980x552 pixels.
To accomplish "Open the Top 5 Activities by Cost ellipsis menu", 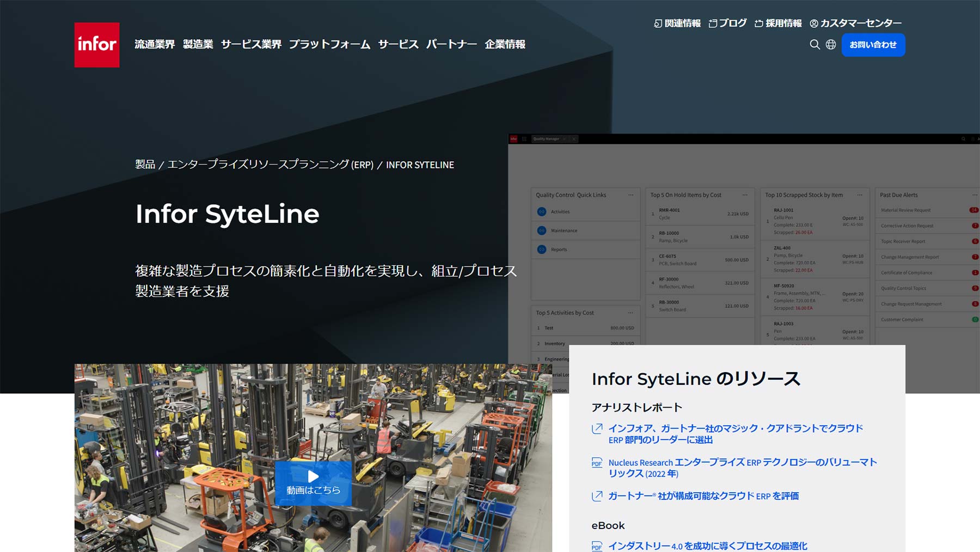I will 630,313.
